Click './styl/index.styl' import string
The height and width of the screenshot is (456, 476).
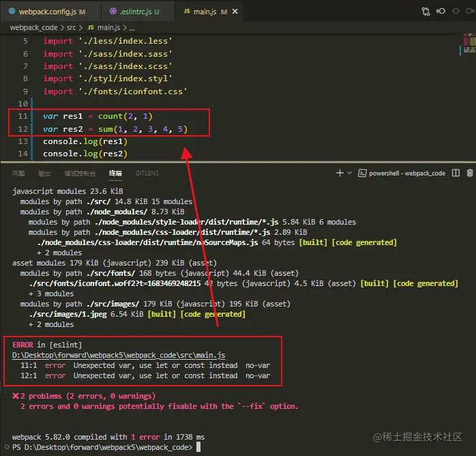tap(125, 79)
